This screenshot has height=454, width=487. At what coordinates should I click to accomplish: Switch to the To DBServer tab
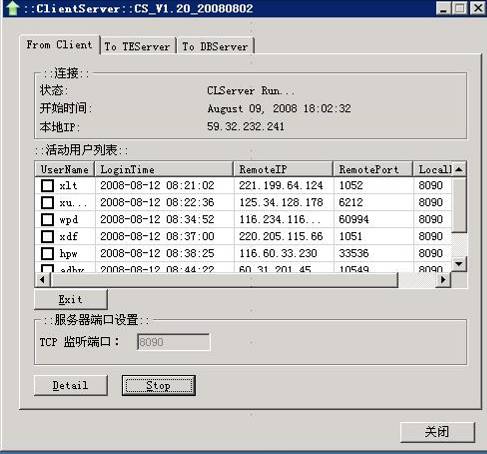pyautogui.click(x=215, y=46)
